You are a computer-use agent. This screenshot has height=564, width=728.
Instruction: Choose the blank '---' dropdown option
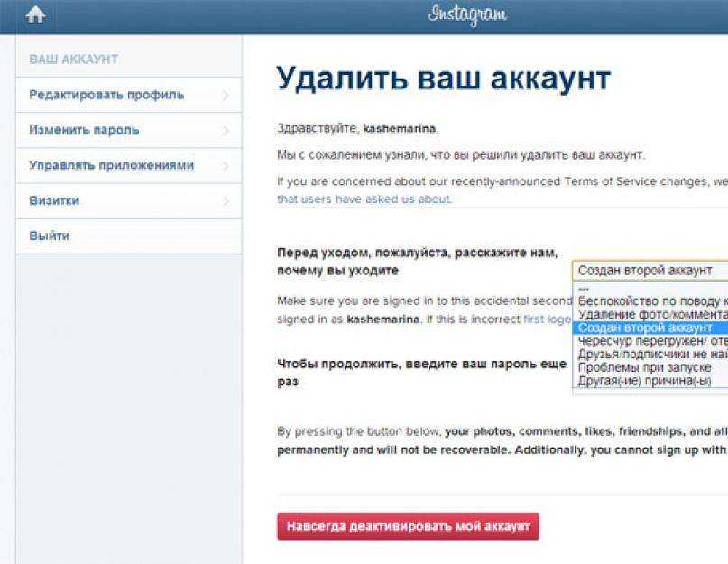coord(650,289)
